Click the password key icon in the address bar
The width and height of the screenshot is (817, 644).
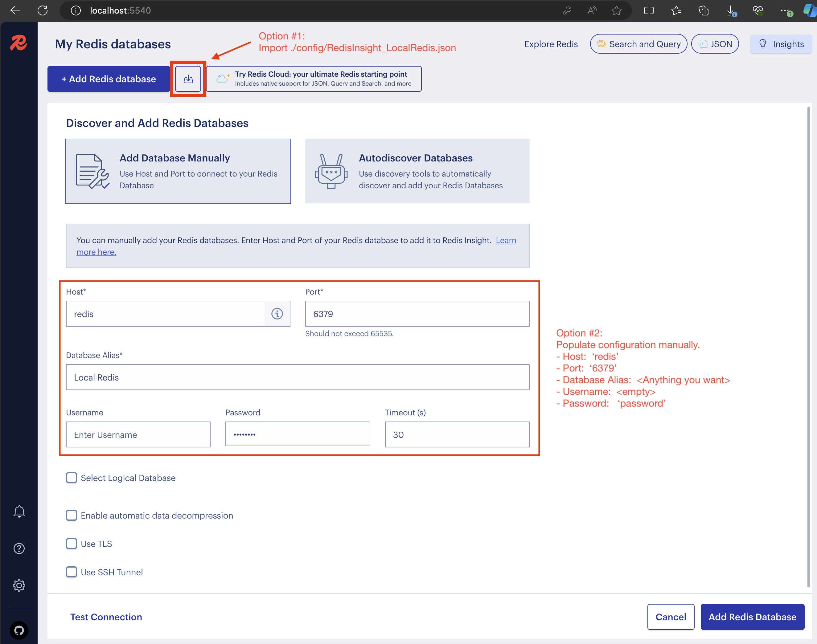567,10
